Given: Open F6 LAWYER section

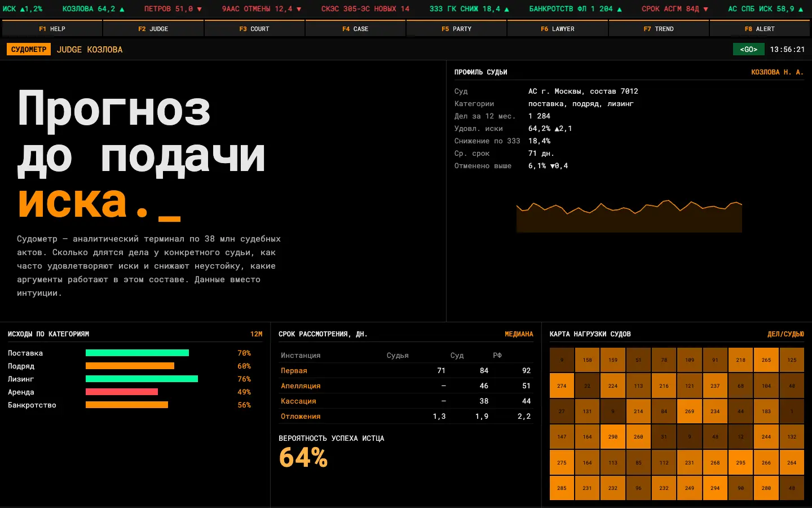Looking at the screenshot, I should (x=558, y=28).
